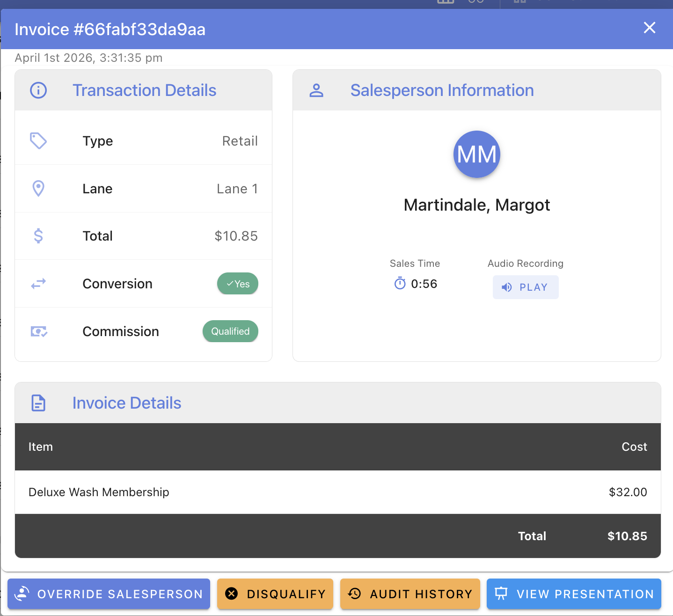
Task: Click the tag icon next to Type
Action: point(38,141)
